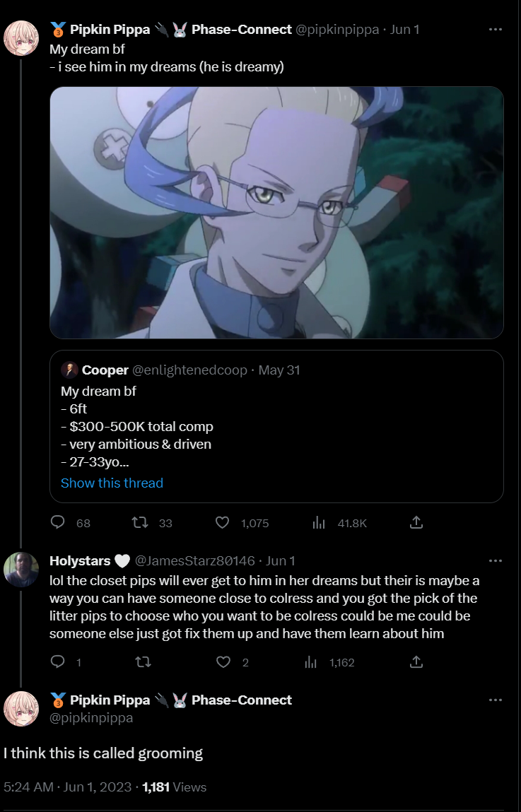The height and width of the screenshot is (812, 521).
Task: Like the tweet with 1,075 likes
Action: 222,522
